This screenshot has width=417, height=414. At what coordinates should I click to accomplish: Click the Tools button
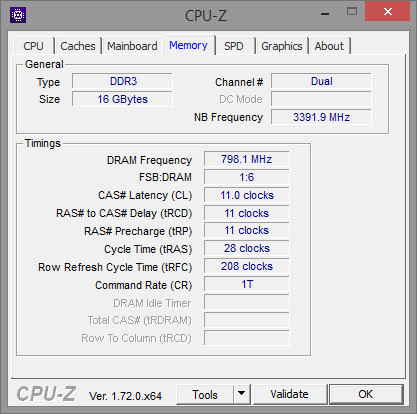[205, 395]
